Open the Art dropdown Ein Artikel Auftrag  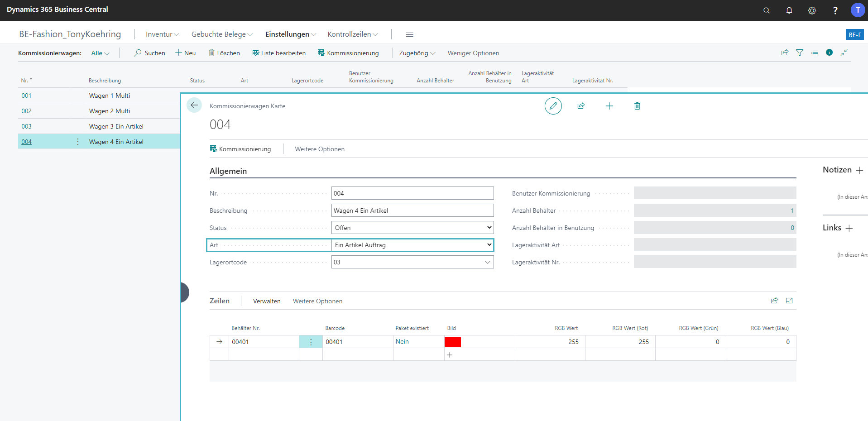click(x=412, y=245)
